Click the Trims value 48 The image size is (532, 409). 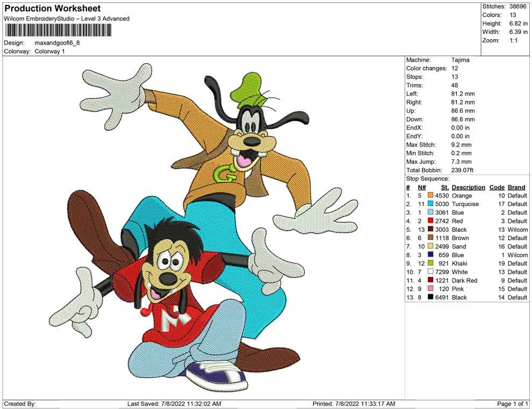[455, 85]
